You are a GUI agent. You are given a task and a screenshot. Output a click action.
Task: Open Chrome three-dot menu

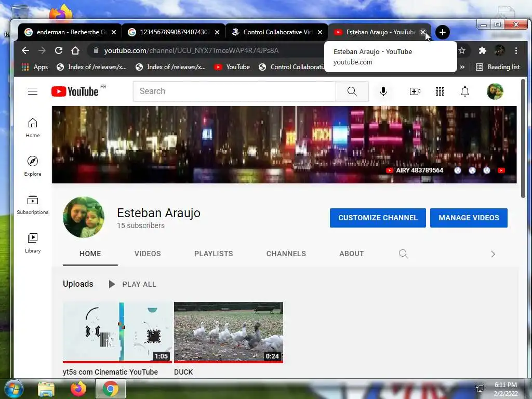(516, 50)
